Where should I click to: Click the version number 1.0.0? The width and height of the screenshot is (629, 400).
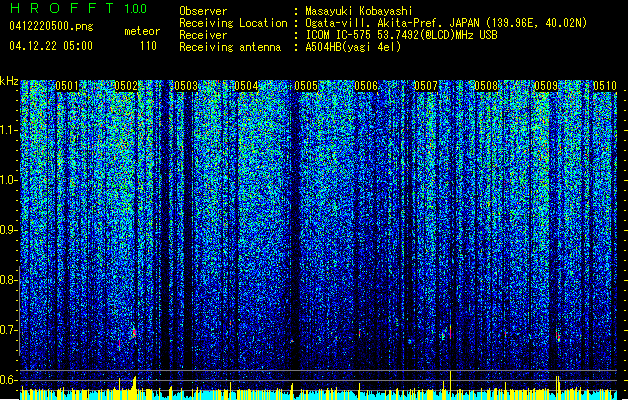pos(136,9)
